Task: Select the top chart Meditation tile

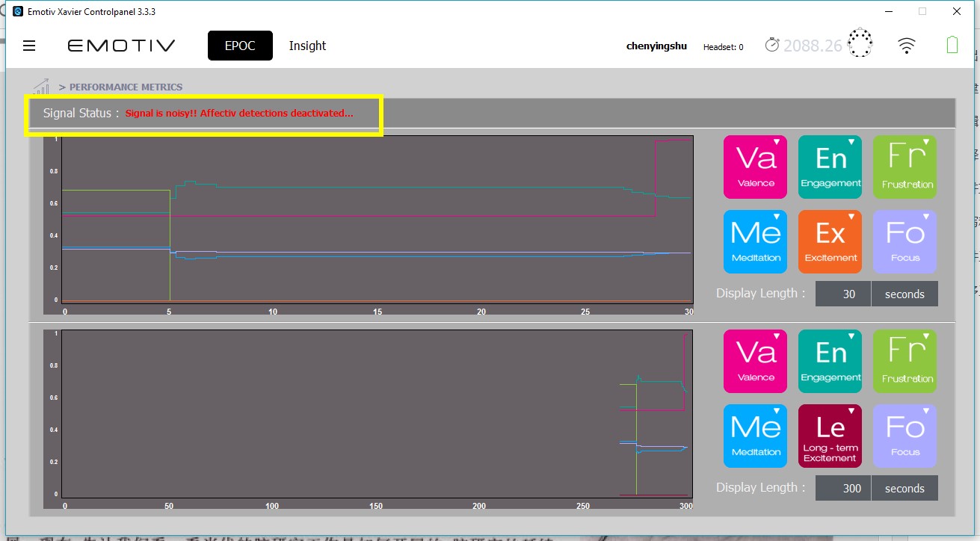Action: [x=755, y=242]
